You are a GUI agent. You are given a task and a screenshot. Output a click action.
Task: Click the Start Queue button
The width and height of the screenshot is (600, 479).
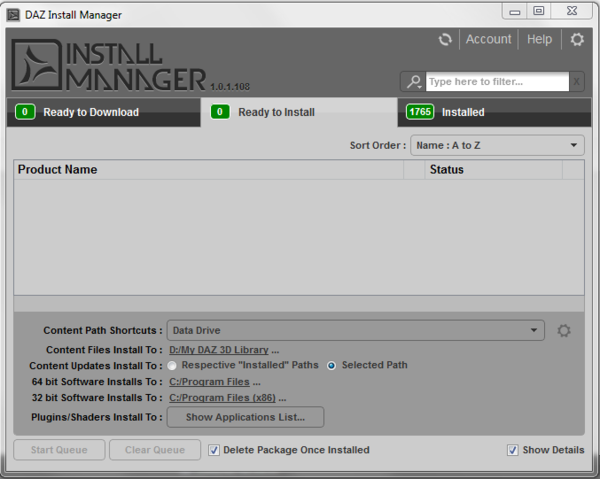59,450
